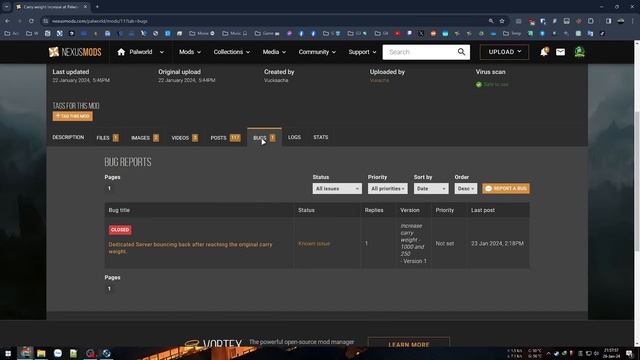The image size is (640, 360).
Task: Open the UPLOAD dropdown button
Action: click(x=504, y=52)
